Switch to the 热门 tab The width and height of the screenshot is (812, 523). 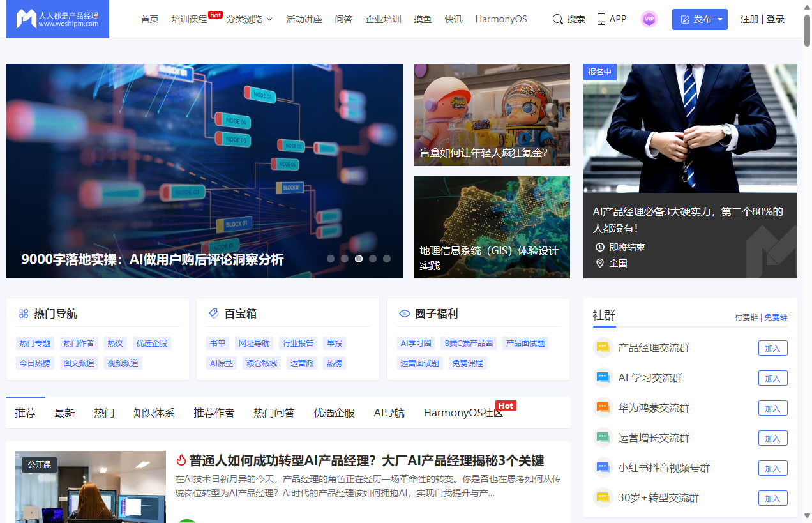coord(103,413)
